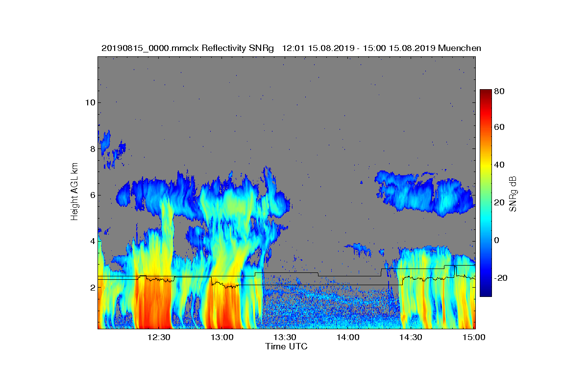Click the height tick label 8
The height and width of the screenshot is (392, 588).
pyautogui.click(x=92, y=149)
